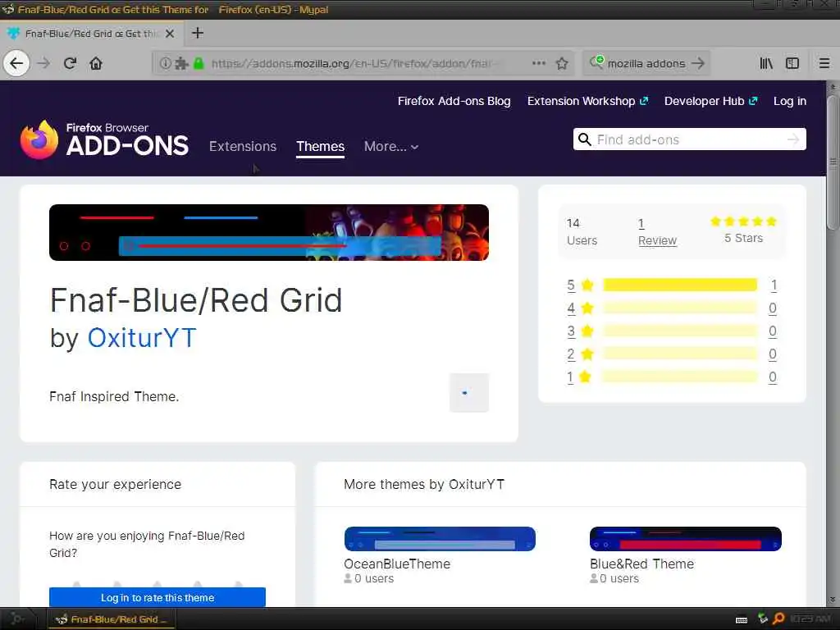This screenshot has height=630, width=840.
Task: Switch to the Fnaf-Blue/Red Grid browser tab
Action: point(92,33)
